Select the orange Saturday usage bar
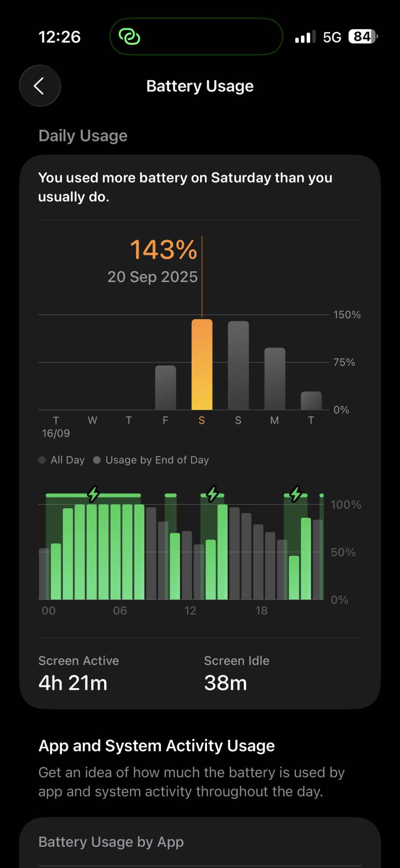The image size is (400, 868). [x=202, y=365]
